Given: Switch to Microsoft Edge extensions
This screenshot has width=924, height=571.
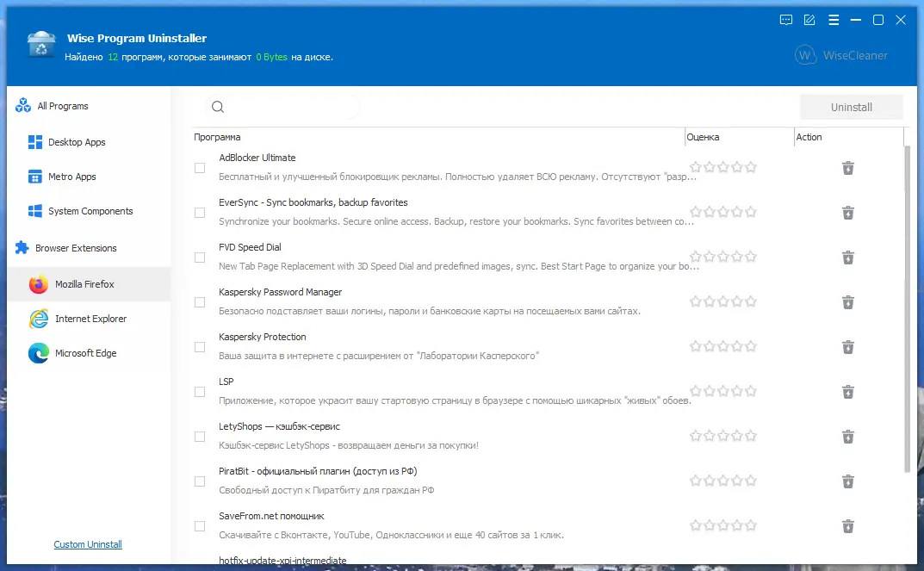Looking at the screenshot, I should 85,353.
